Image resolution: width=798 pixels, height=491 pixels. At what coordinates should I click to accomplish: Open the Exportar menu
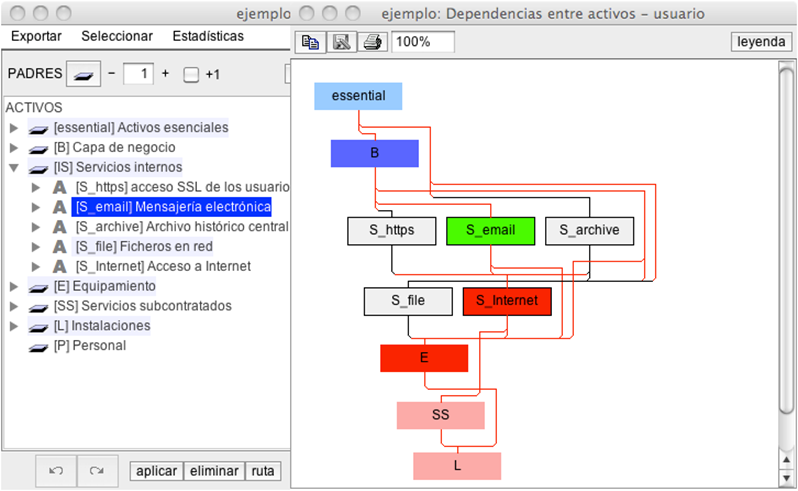pyautogui.click(x=36, y=36)
